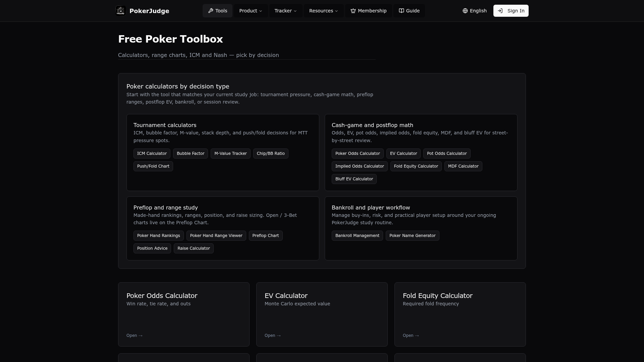The width and height of the screenshot is (644, 362).
Task: Open the Poker Name Generator
Action: pyautogui.click(x=413, y=236)
